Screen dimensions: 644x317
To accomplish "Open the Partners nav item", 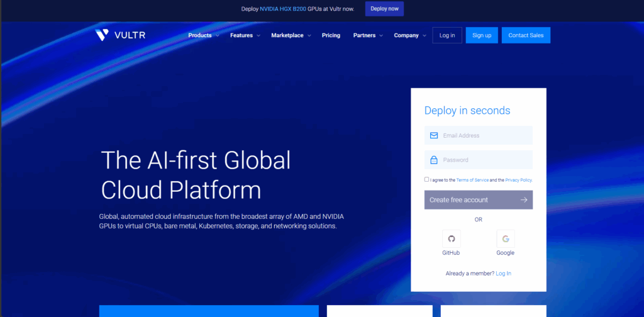I will pos(364,35).
